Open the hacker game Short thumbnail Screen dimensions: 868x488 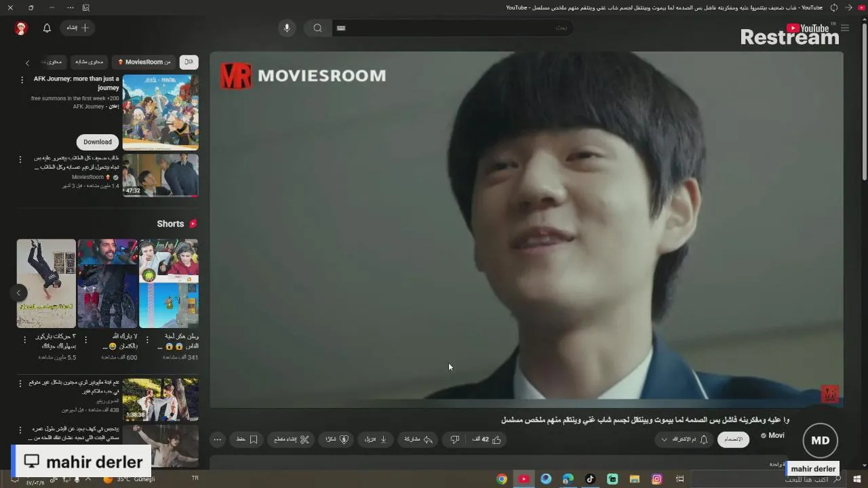click(169, 283)
